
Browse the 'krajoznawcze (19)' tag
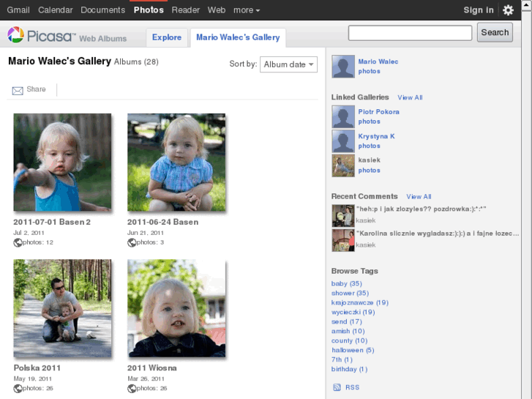[x=360, y=302]
